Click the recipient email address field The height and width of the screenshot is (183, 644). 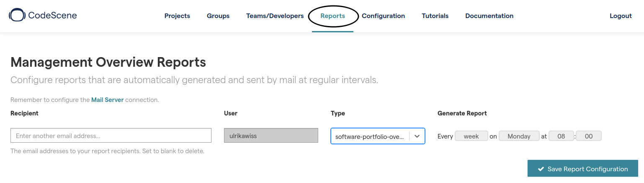tap(111, 136)
